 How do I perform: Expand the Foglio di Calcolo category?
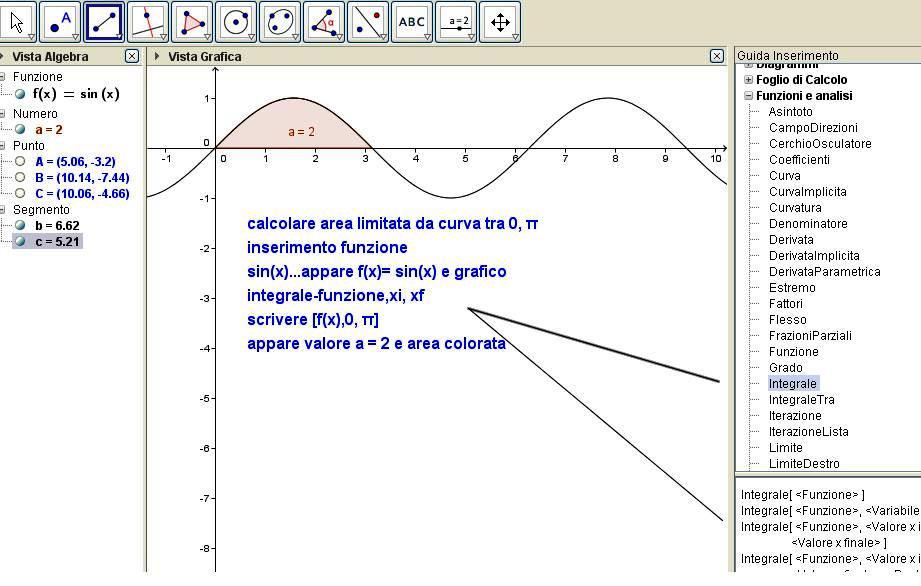tap(748, 79)
